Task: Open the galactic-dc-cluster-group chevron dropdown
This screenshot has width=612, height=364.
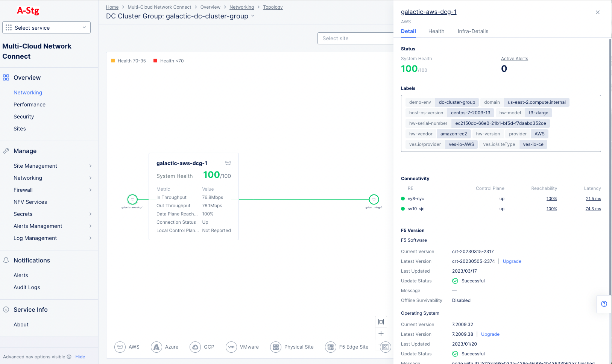Action: [253, 16]
